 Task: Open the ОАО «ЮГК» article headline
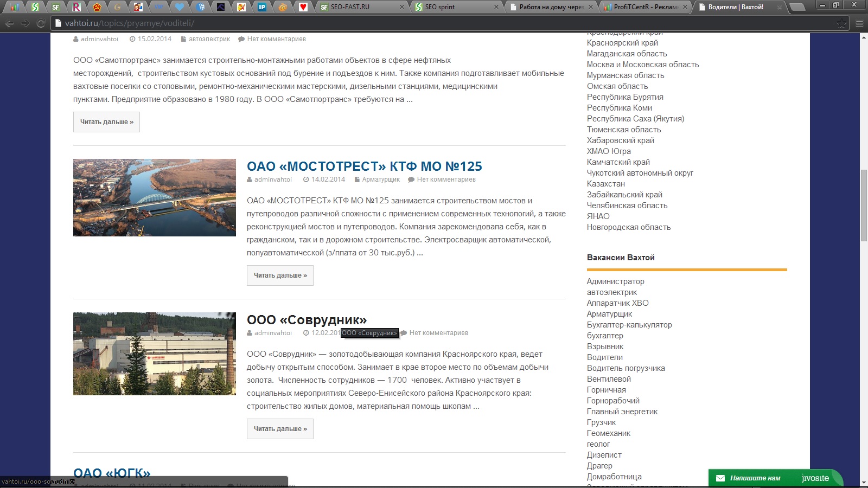pos(112,473)
